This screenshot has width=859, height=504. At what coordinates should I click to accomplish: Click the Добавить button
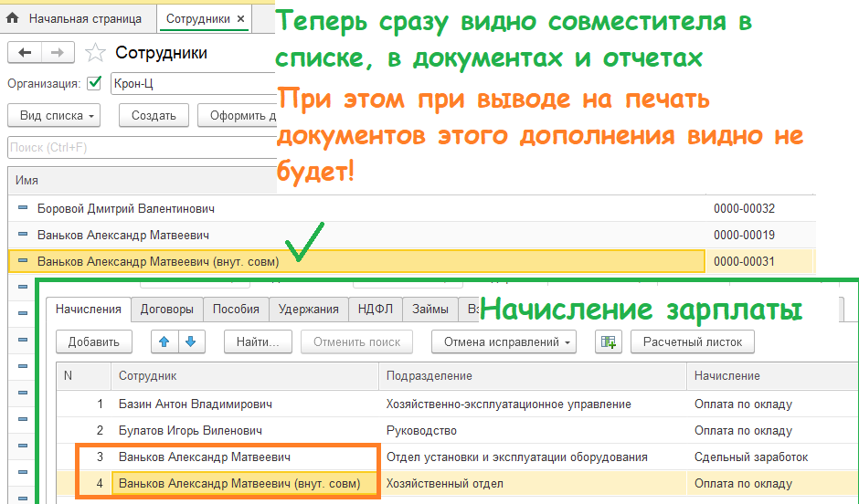[x=94, y=341]
